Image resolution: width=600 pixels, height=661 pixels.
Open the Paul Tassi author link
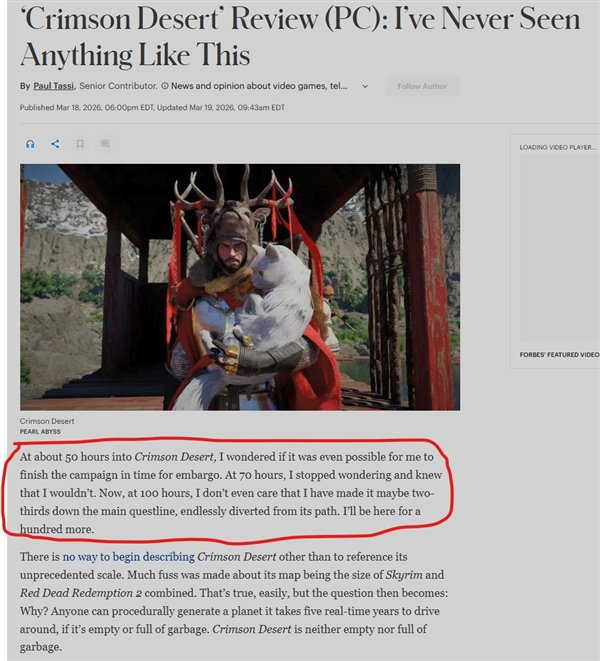tap(54, 86)
